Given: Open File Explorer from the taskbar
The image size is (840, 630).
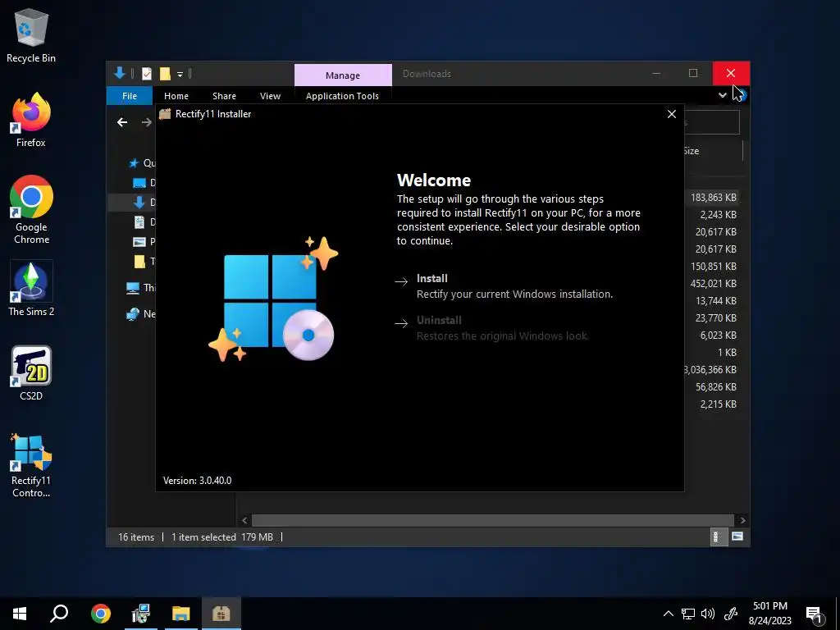Looking at the screenshot, I should [x=181, y=614].
